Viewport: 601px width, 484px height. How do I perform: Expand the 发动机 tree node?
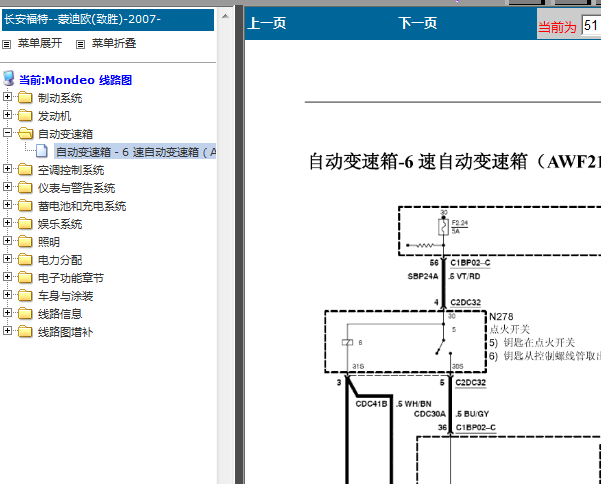7,115
